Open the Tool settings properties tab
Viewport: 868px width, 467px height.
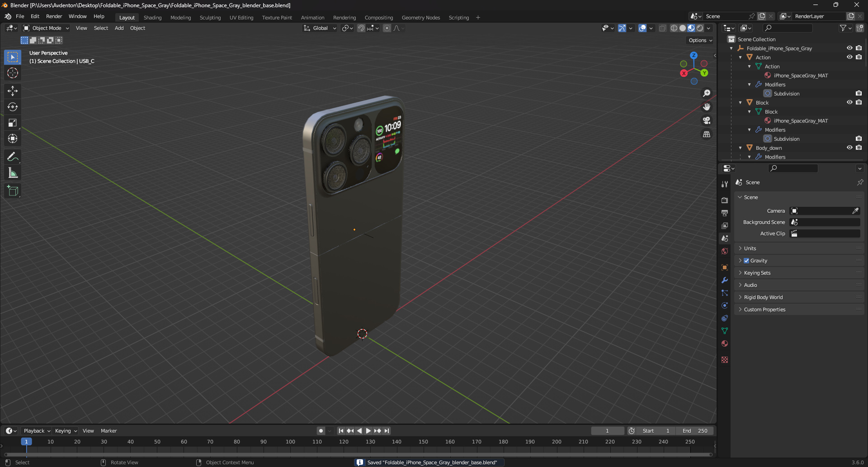click(x=725, y=184)
